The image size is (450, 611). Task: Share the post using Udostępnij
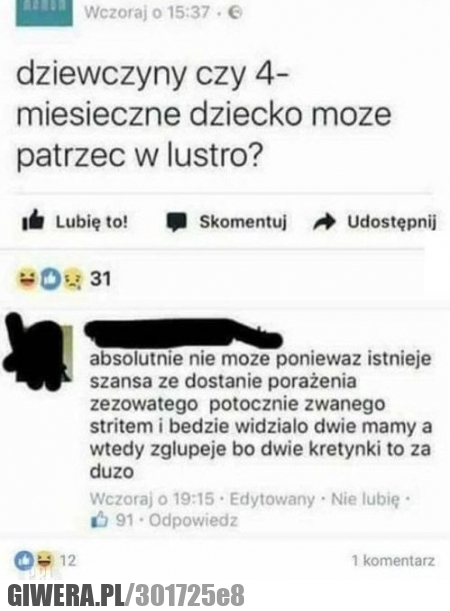point(392,223)
